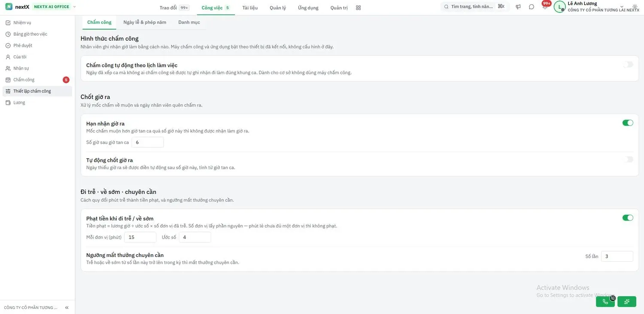Open the Trao đổi top menu
The image size is (644, 314).
click(174, 8)
